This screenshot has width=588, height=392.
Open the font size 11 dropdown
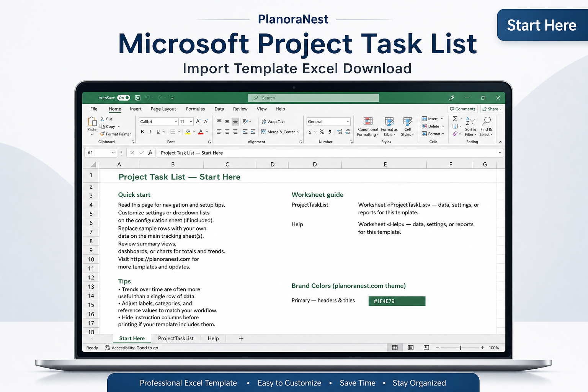(191, 122)
